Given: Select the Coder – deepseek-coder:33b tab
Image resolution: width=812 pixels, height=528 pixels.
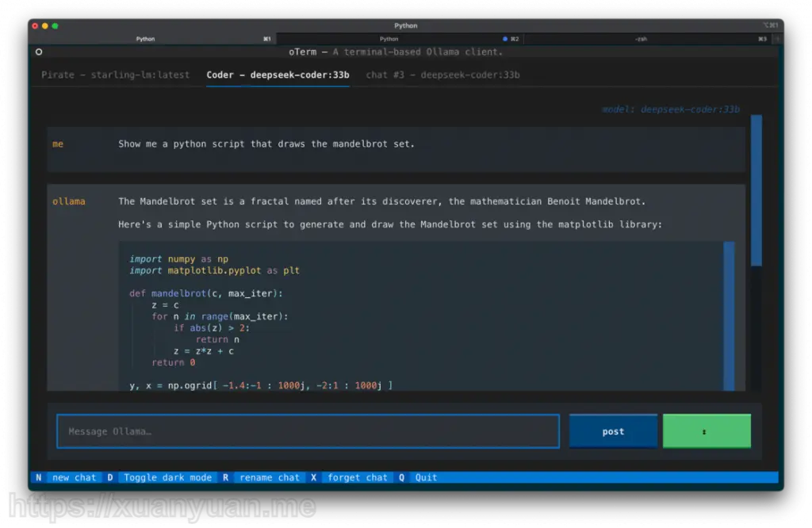Looking at the screenshot, I should pyautogui.click(x=278, y=75).
